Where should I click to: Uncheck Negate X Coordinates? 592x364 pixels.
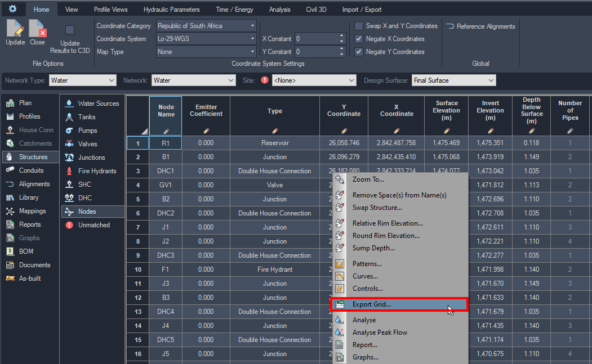tap(359, 39)
